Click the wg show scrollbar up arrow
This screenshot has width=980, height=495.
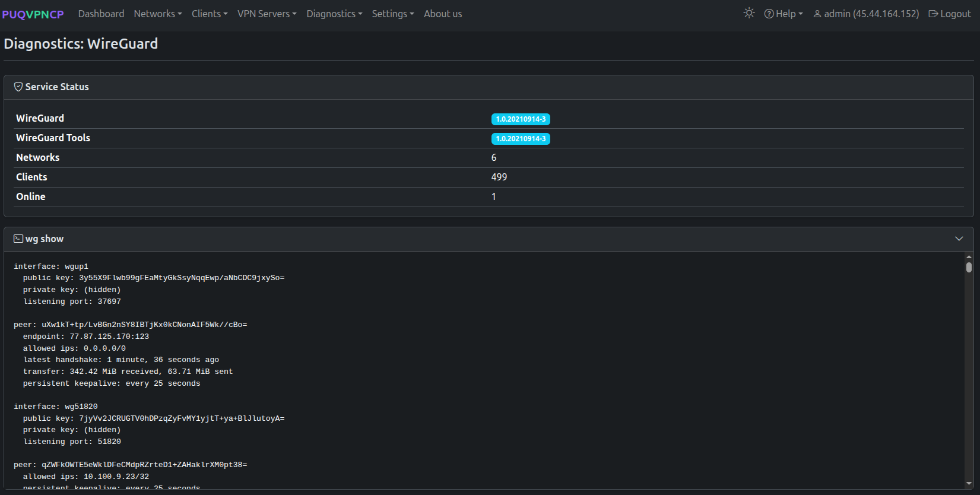click(969, 257)
